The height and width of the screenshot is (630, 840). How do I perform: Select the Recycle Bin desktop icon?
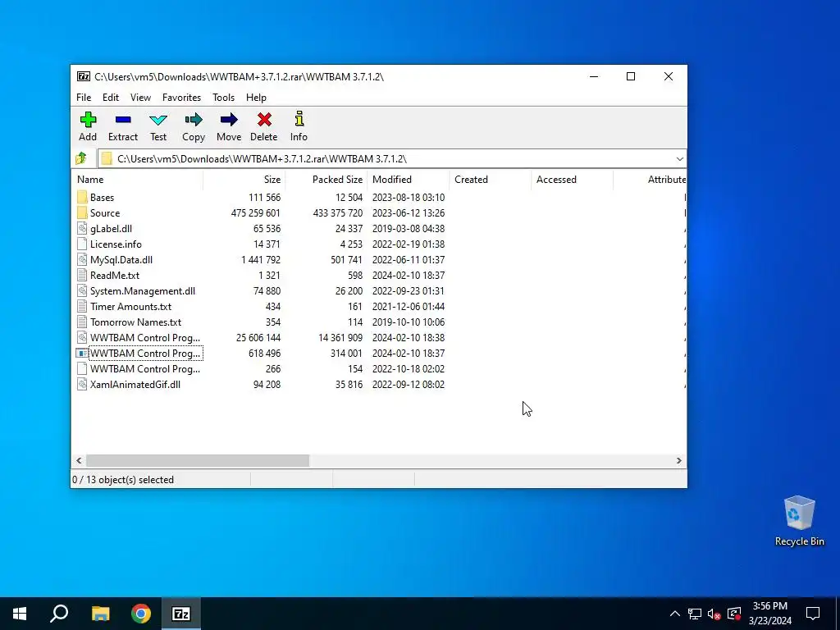(x=799, y=521)
